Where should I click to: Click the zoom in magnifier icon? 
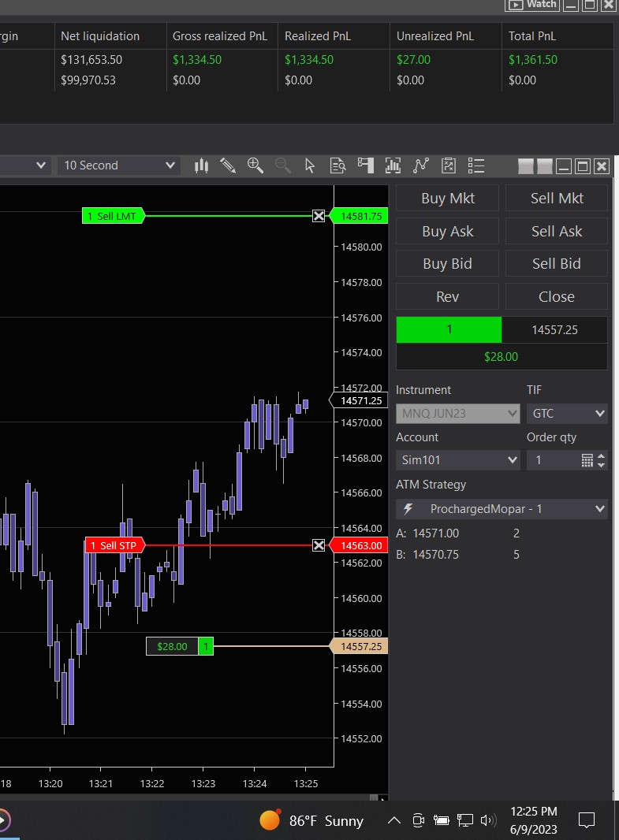point(255,165)
